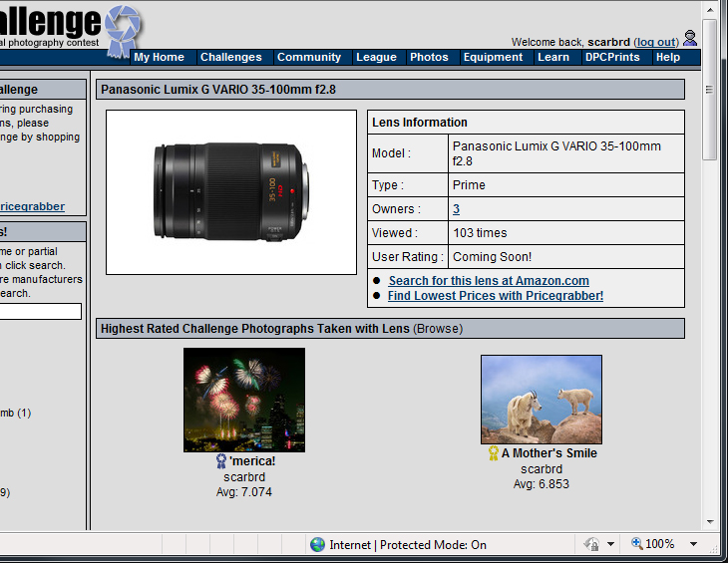Open the 'merica! photo title

tap(252, 461)
